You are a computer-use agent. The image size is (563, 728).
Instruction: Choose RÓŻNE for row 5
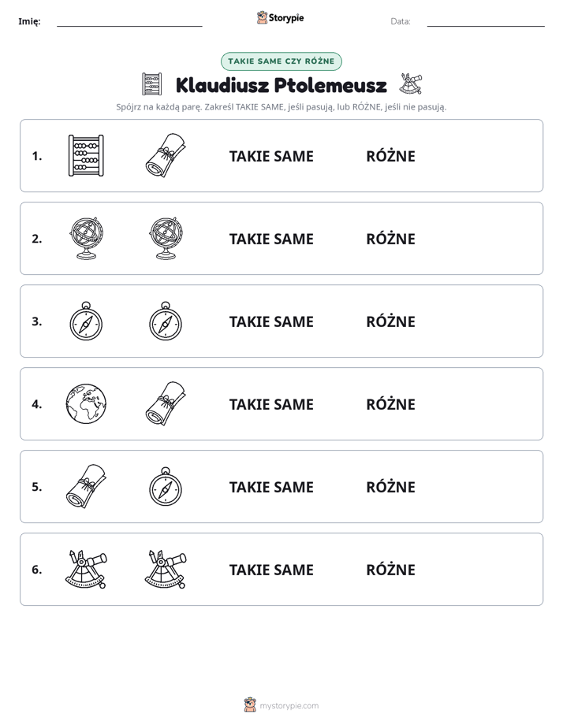click(x=390, y=487)
